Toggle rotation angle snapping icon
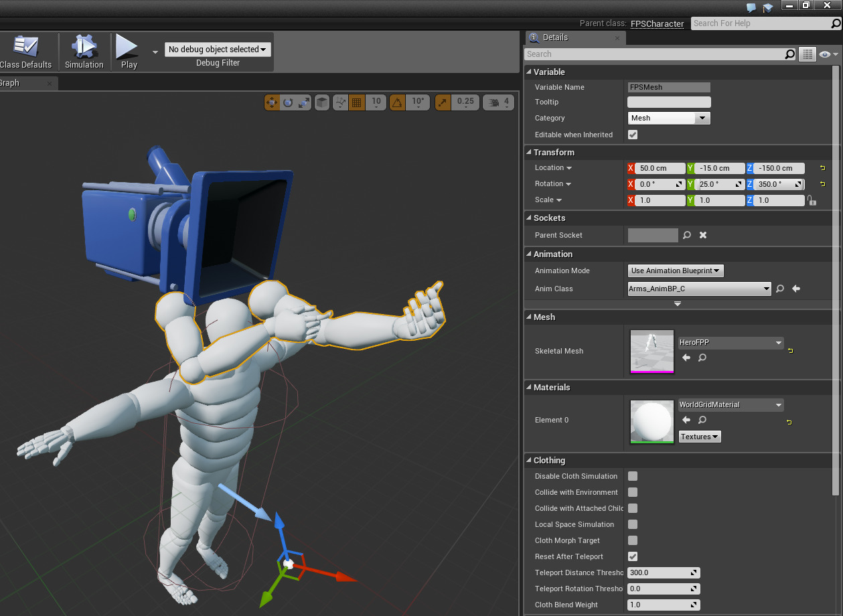Screen dimensions: 843x616 [398, 102]
